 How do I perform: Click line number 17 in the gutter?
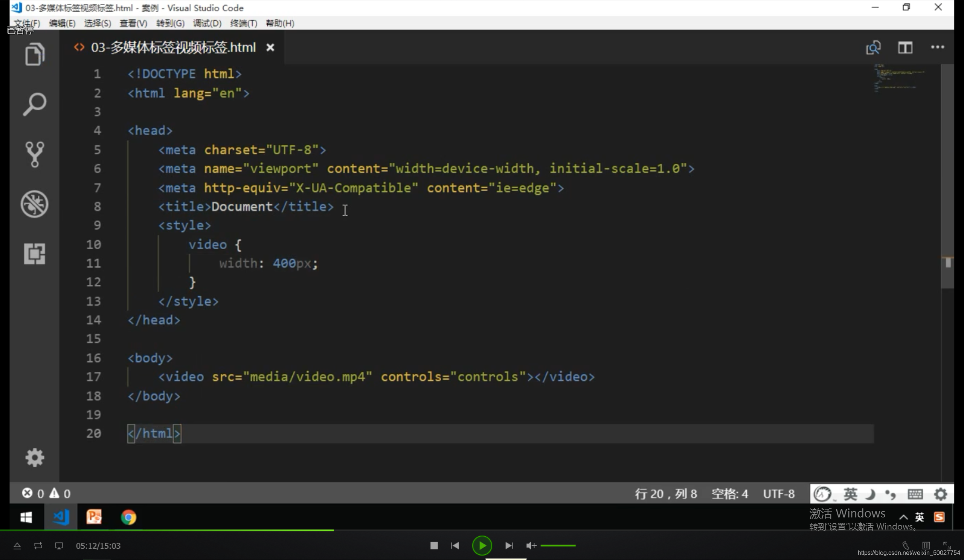[x=93, y=377]
